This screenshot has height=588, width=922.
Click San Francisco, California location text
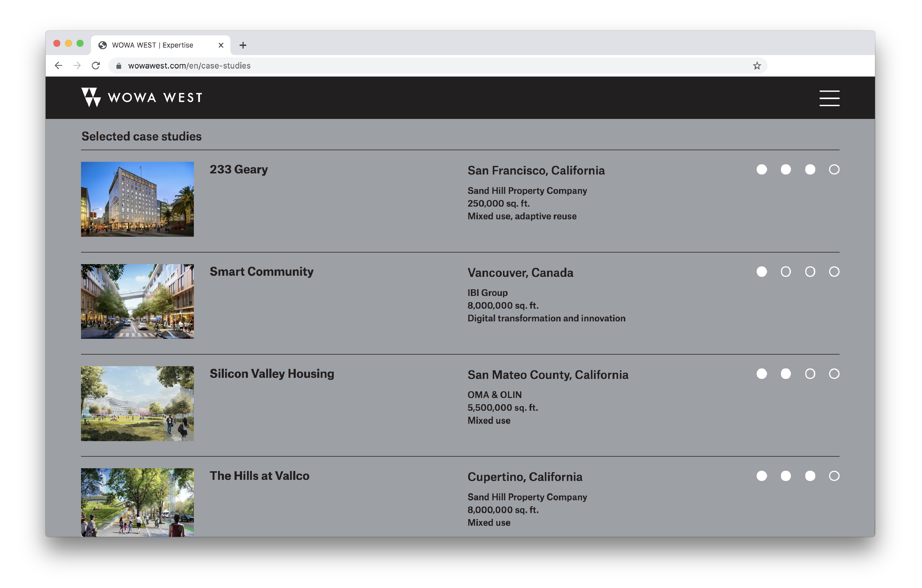tap(536, 170)
